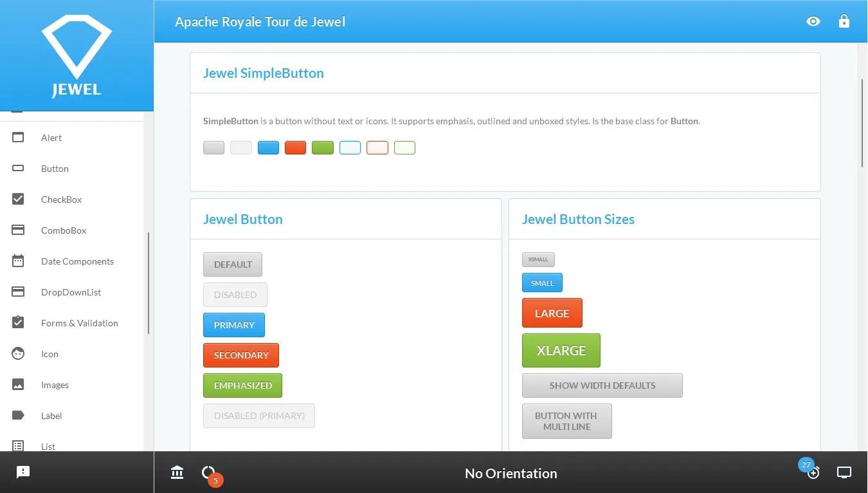The width and height of the screenshot is (868, 493).
Task: Click the checkmark icon beside CheckBox
Action: 18,199
